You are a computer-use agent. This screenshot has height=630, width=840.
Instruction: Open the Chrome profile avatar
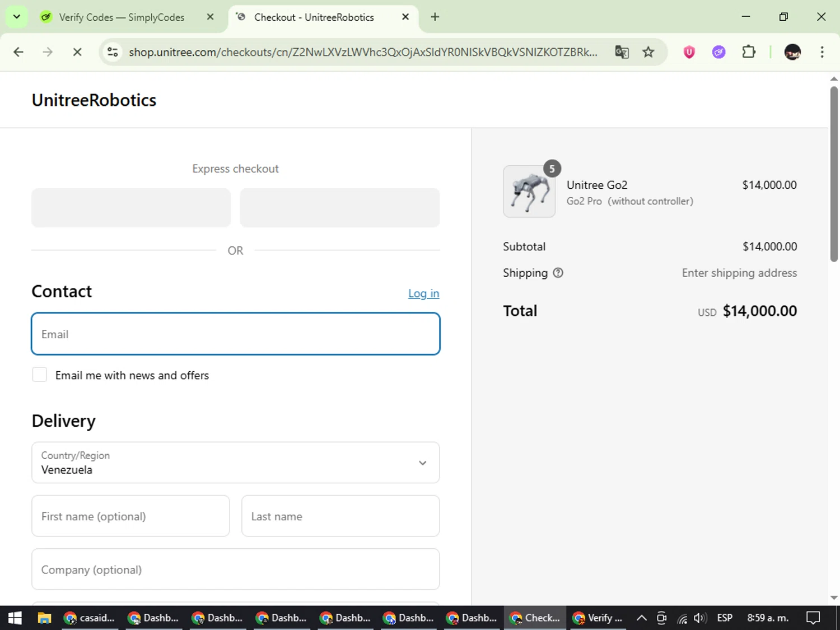pyautogui.click(x=792, y=52)
